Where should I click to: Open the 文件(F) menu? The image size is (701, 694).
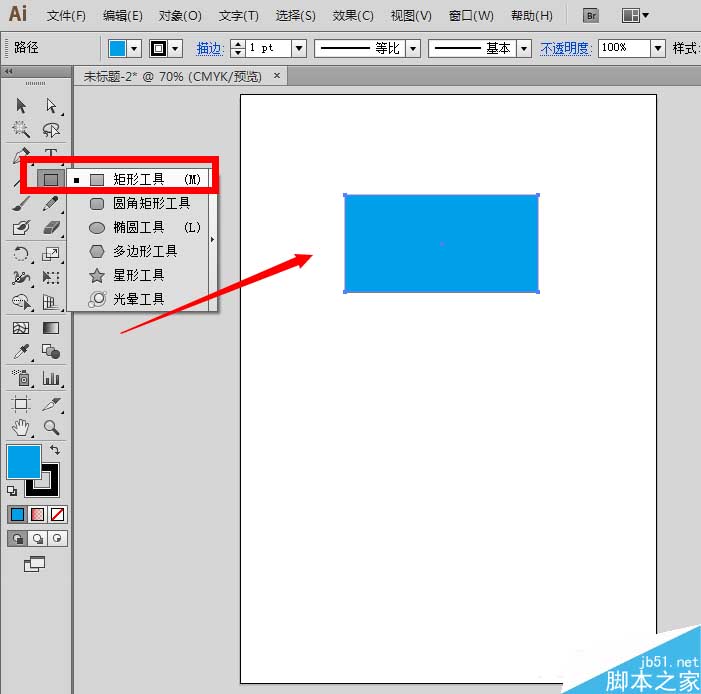(66, 16)
